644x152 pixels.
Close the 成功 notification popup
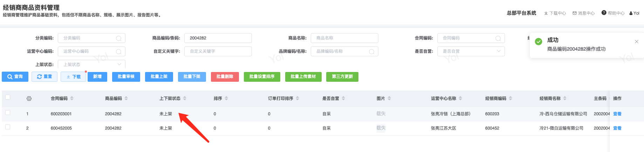(636, 42)
